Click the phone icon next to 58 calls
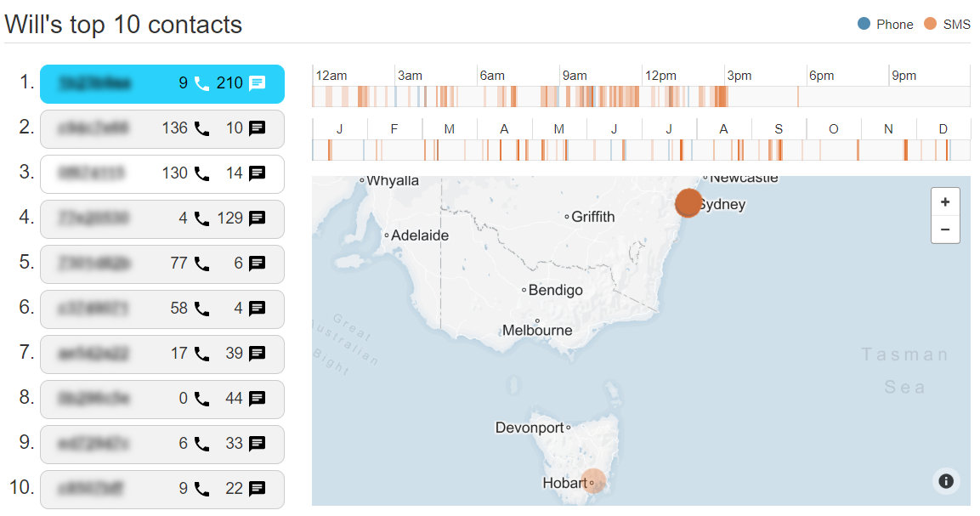Image resolution: width=980 pixels, height=516 pixels. tap(201, 309)
